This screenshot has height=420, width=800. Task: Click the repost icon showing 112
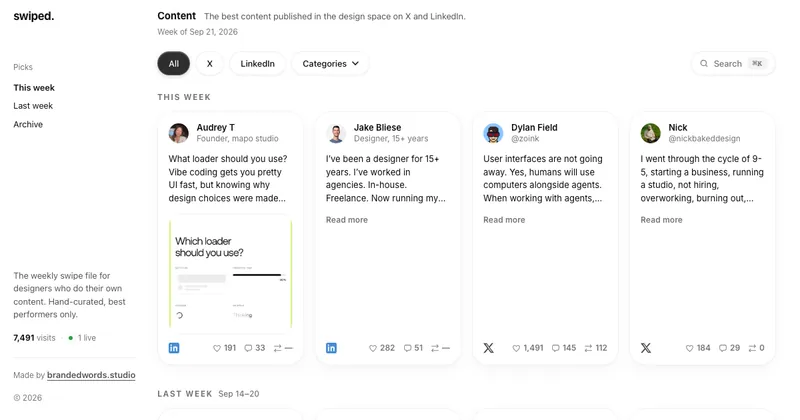588,348
